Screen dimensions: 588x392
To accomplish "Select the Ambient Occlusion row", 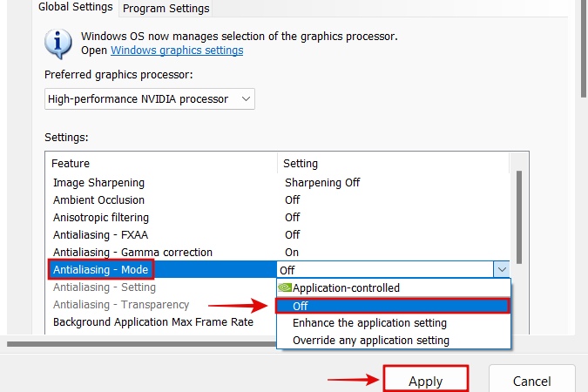I will pos(98,200).
